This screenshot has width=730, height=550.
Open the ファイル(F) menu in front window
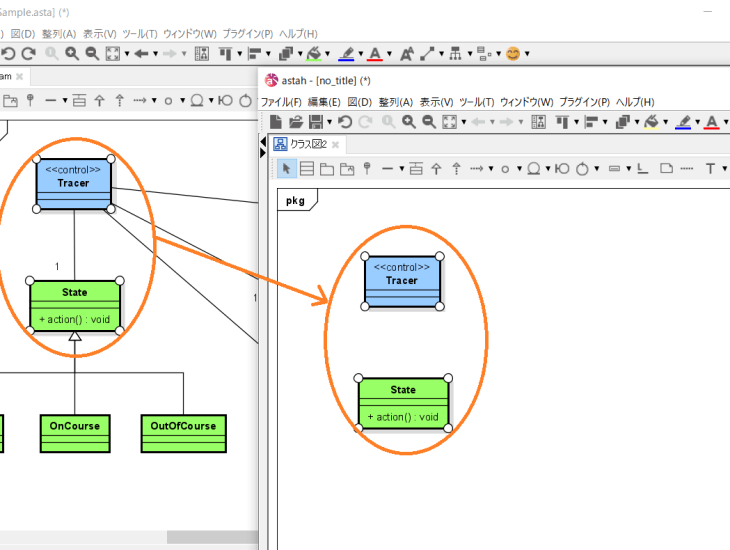[x=281, y=102]
